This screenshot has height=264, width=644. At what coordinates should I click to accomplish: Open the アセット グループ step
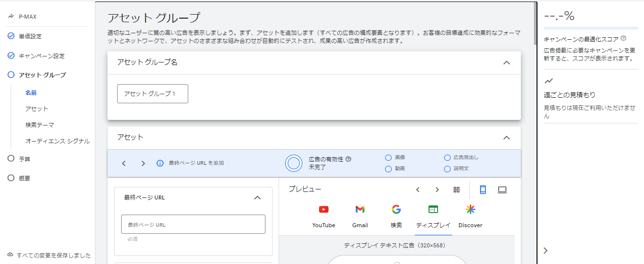coord(42,75)
